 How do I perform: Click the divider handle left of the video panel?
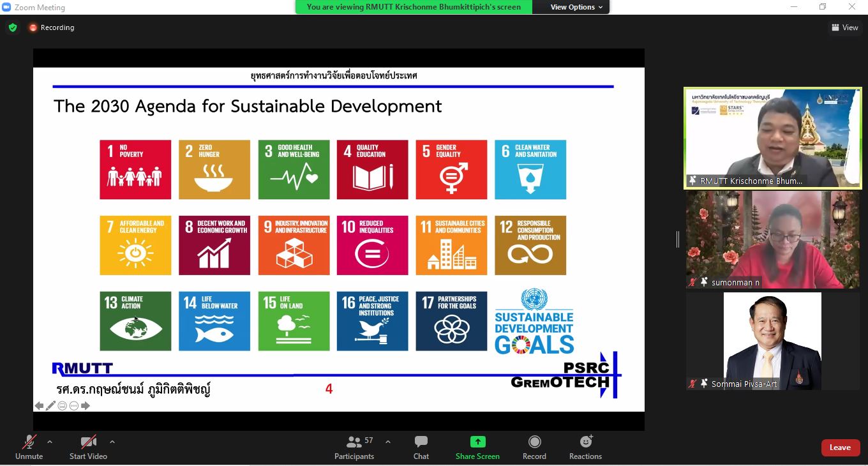tap(678, 239)
